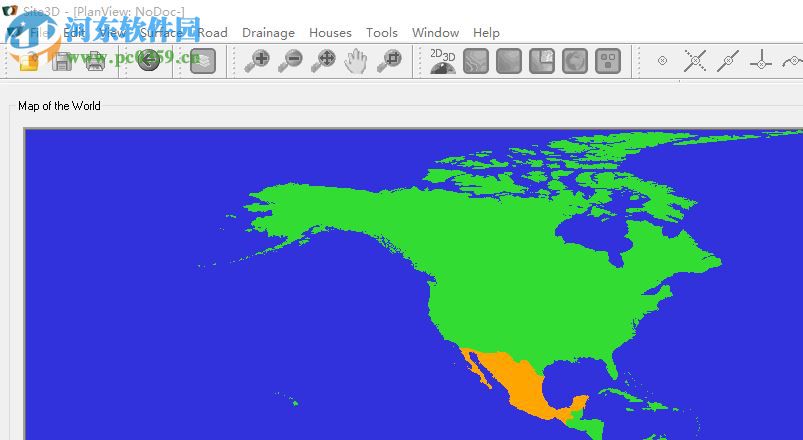Click the shaded surface view button
The width and height of the screenshot is (803, 440).
[x=509, y=61]
